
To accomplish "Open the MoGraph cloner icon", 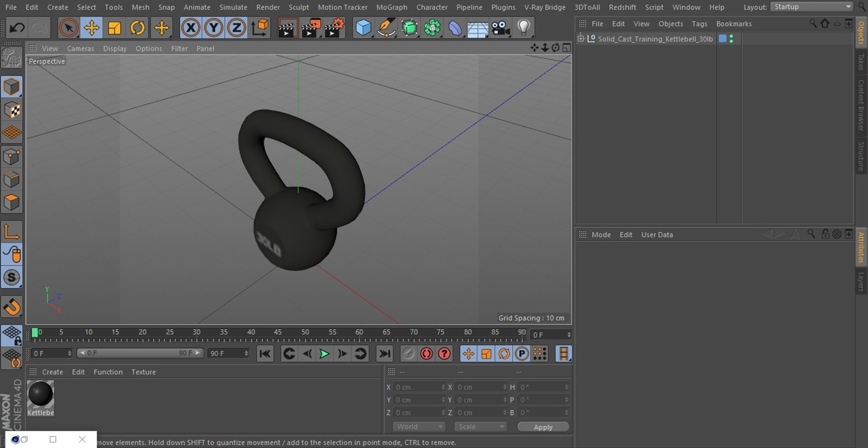I will (432, 28).
